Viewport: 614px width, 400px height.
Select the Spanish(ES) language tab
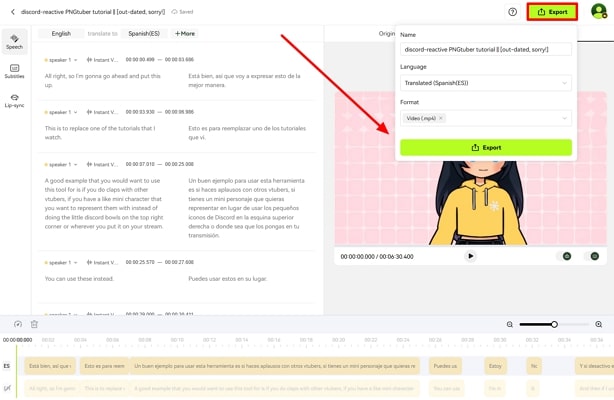click(x=144, y=33)
